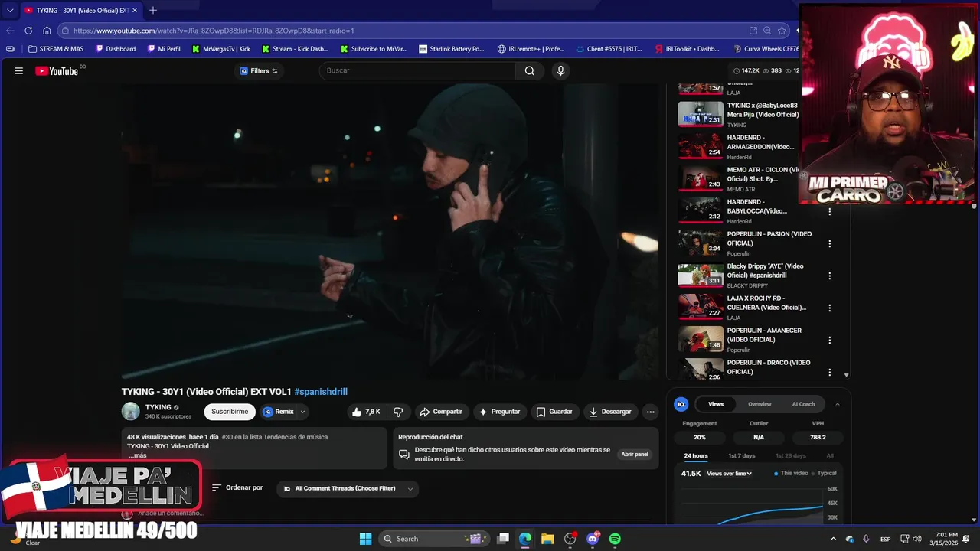The height and width of the screenshot is (551, 980).
Task: Click Abrir panel for chat replay
Action: pos(635,454)
